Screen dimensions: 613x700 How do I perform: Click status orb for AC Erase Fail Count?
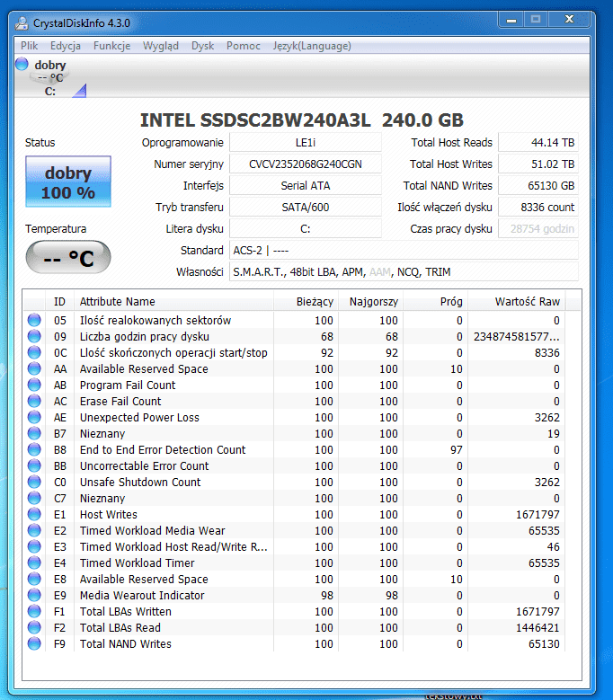[34, 401]
